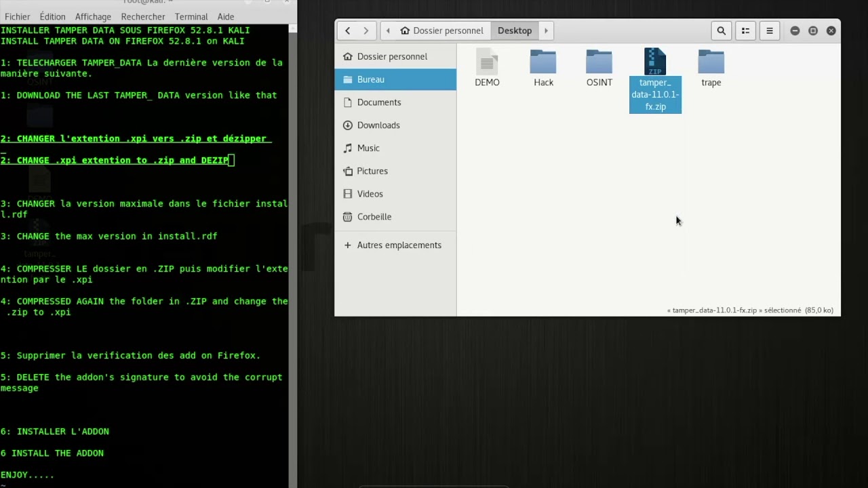
Task: Select the Music location in sidebar
Action: [368, 148]
